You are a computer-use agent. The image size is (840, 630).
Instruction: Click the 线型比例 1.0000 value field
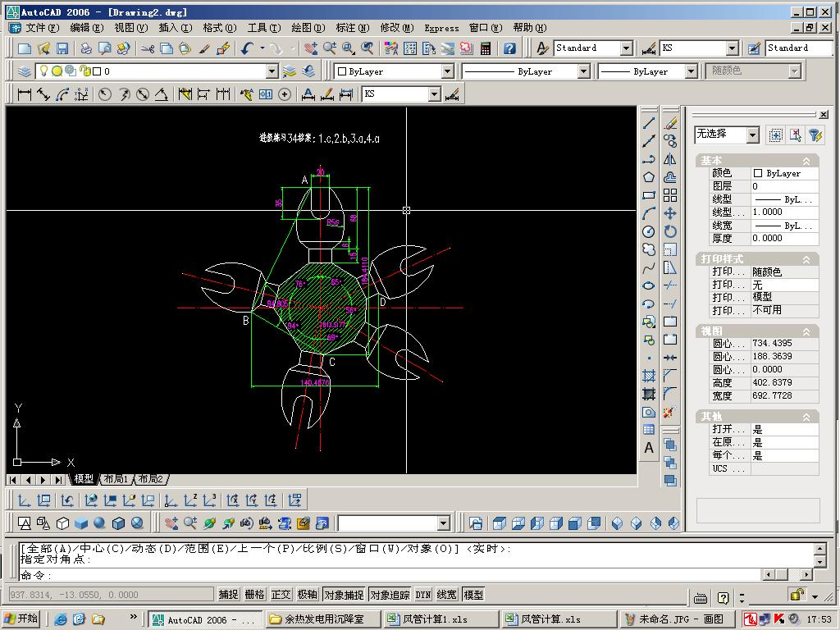[x=784, y=212]
